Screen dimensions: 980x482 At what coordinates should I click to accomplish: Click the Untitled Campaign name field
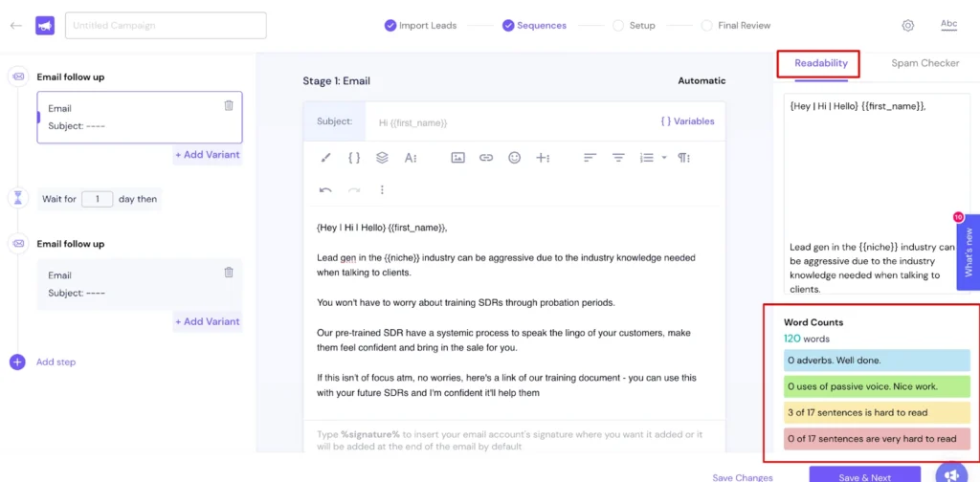166,26
